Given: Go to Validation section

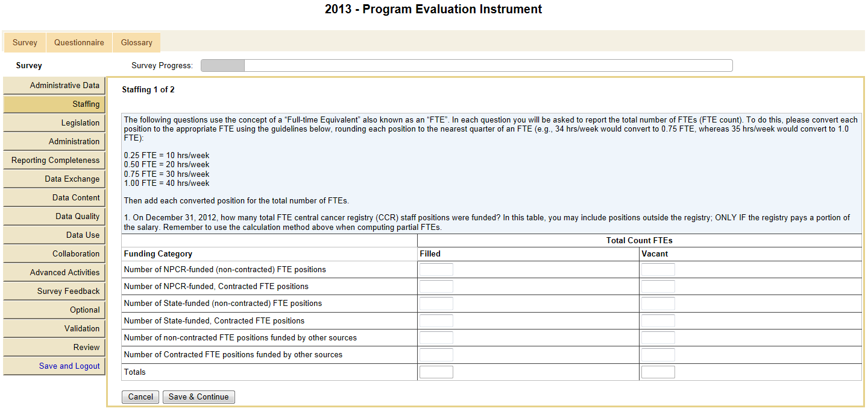Looking at the screenshot, I should [x=54, y=329].
